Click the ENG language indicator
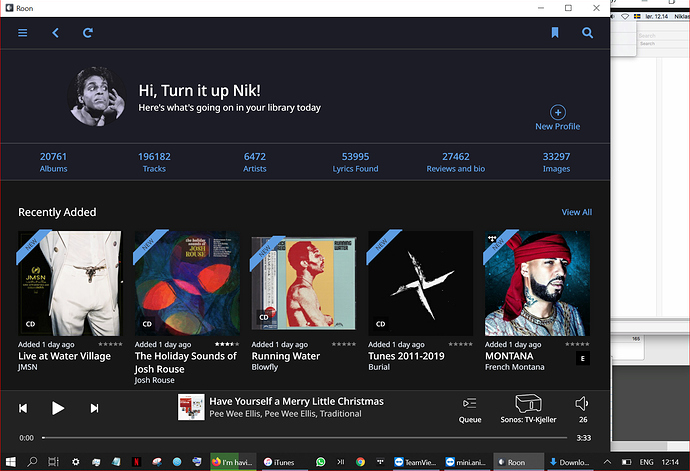The height and width of the screenshot is (471, 690). [x=646, y=462]
